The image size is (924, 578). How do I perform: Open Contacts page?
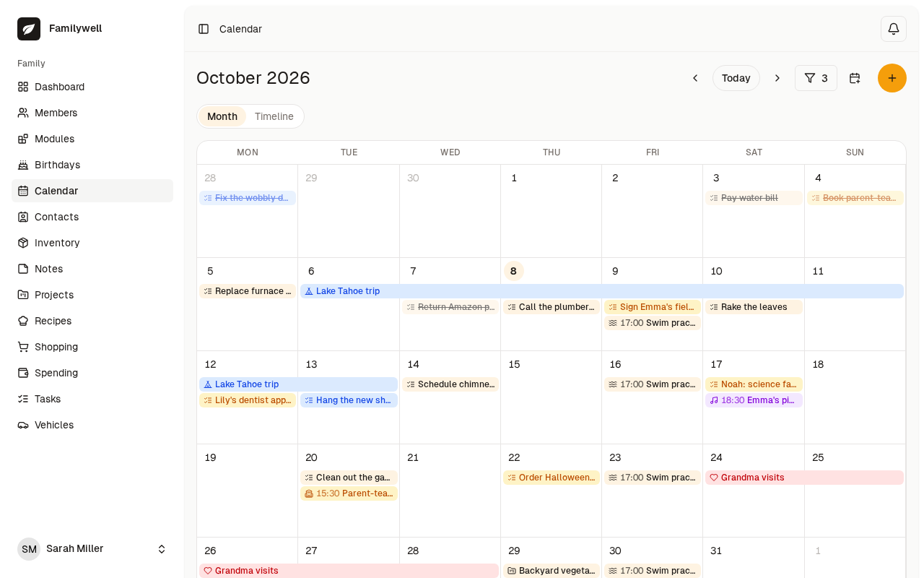point(92,217)
